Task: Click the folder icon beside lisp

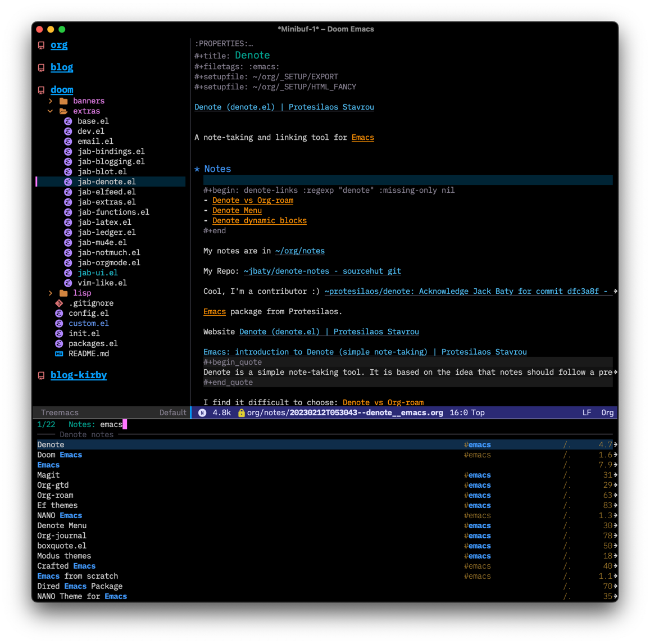Action: pyautogui.click(x=63, y=293)
